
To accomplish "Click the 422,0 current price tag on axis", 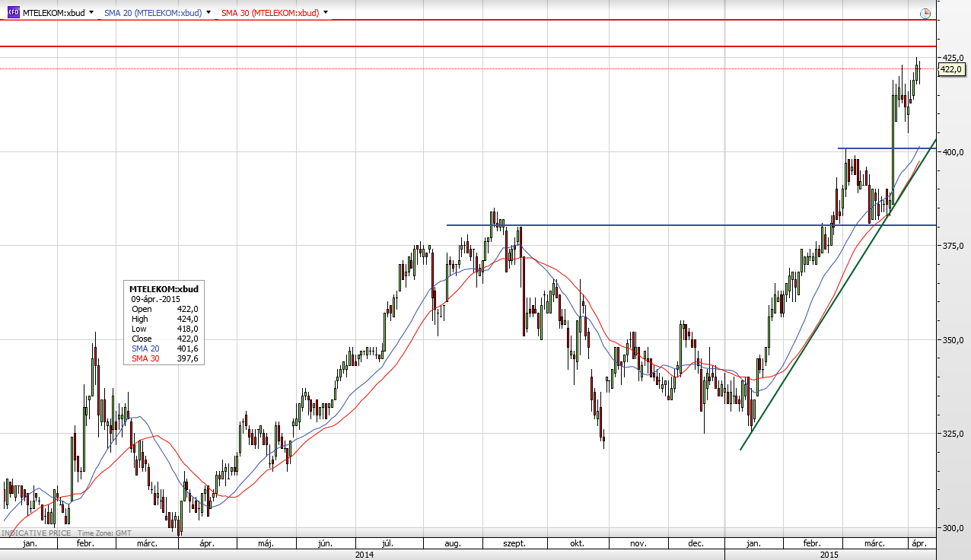I will point(951,69).
